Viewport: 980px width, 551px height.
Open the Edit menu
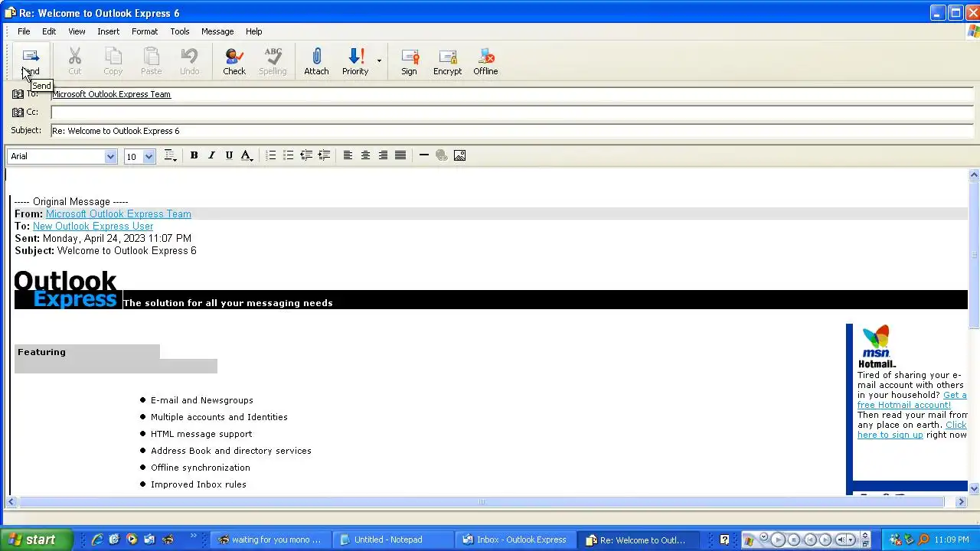(49, 31)
